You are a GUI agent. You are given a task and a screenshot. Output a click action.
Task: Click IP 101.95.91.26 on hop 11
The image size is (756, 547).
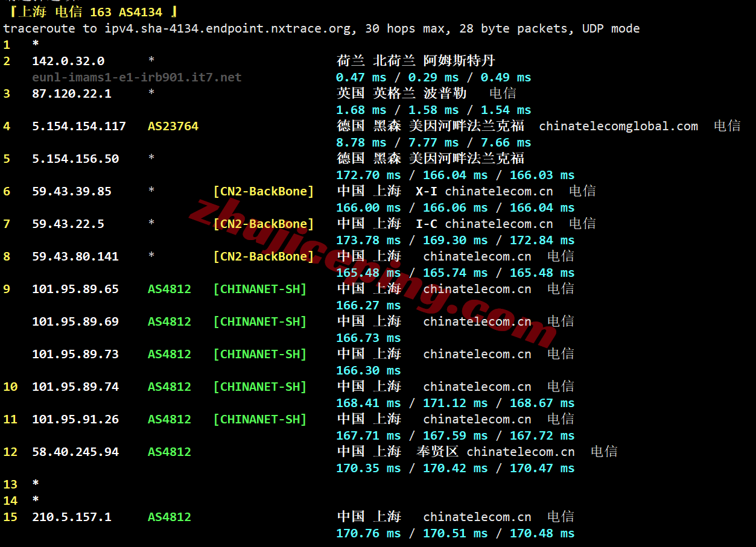(75, 419)
